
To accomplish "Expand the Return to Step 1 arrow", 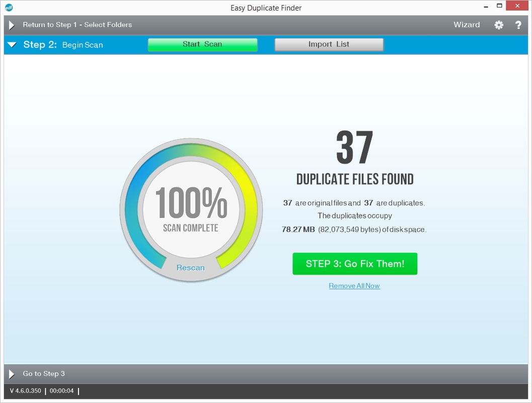I will coord(12,25).
